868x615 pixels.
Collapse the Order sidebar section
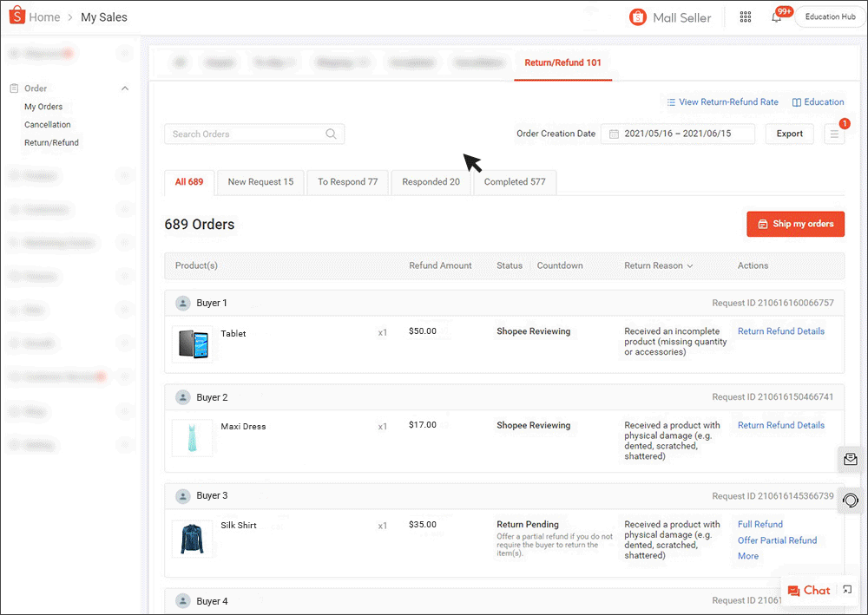click(x=125, y=88)
